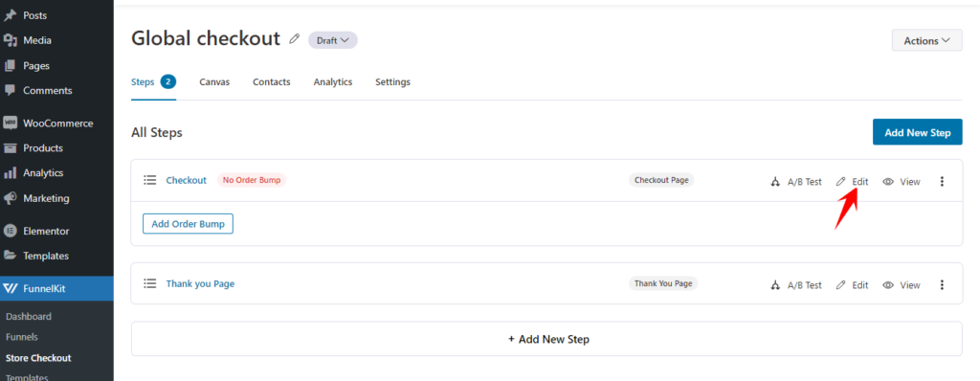Screen dimensions: 980x381
Task: Click the drag handle icon of Checkout step
Action: click(149, 180)
